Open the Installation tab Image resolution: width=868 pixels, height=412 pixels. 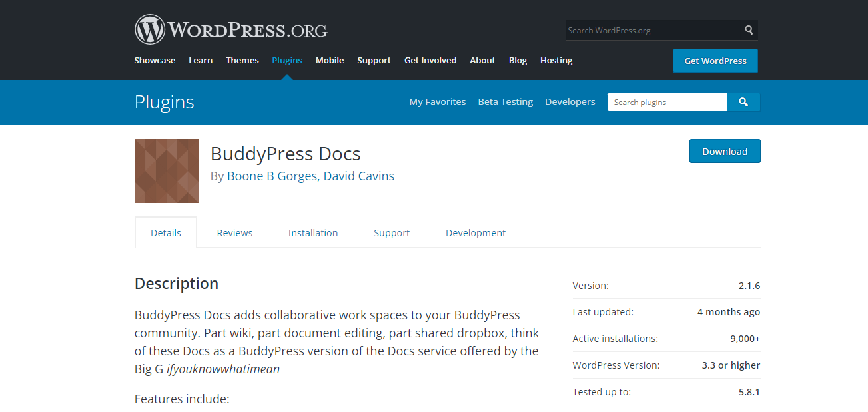click(313, 232)
